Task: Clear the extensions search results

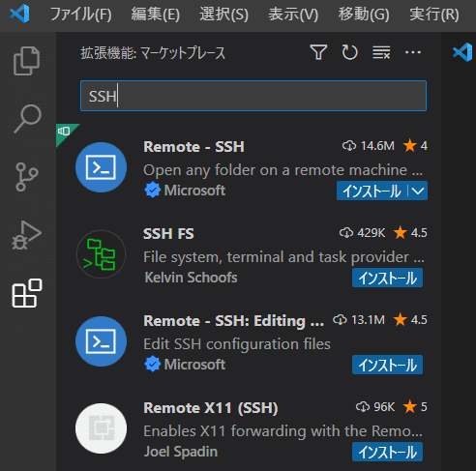Action: click(381, 52)
